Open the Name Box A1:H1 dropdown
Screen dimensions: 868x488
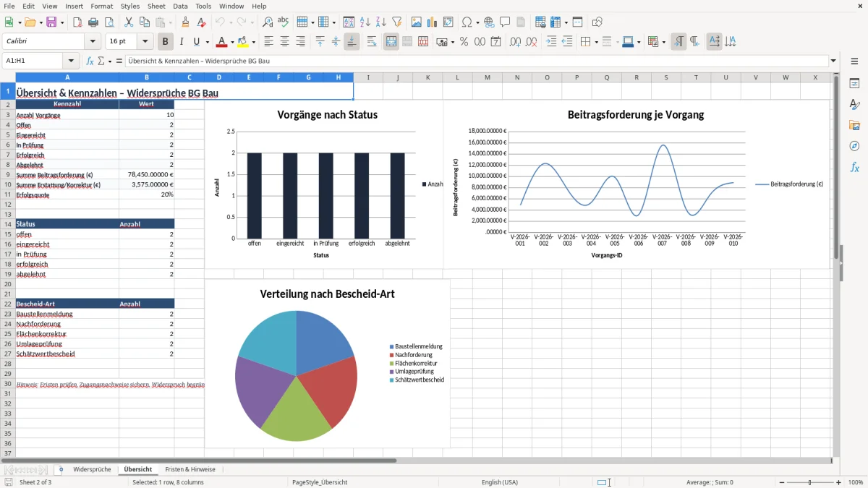coord(71,61)
